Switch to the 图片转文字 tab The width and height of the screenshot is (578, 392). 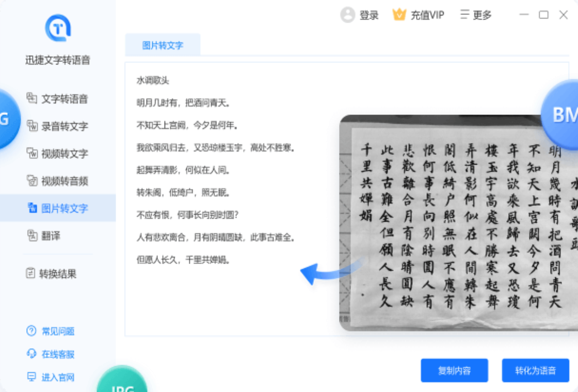163,45
